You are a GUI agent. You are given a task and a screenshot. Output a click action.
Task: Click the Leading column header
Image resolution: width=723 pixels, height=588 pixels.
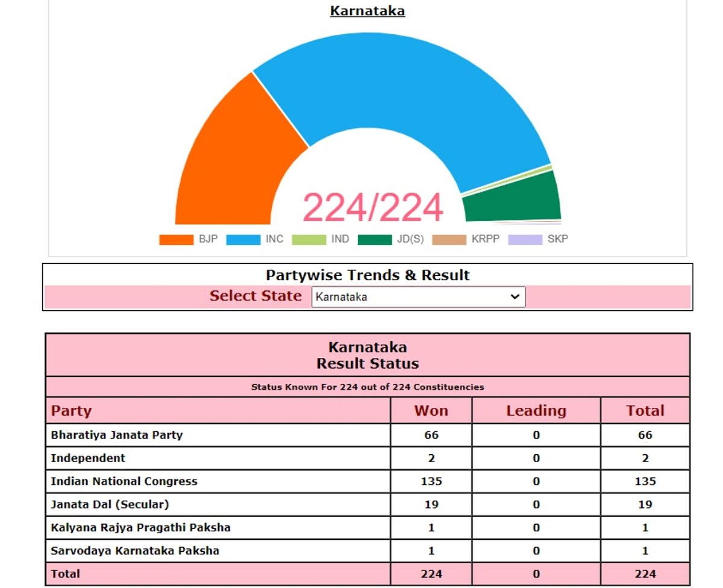[536, 410]
